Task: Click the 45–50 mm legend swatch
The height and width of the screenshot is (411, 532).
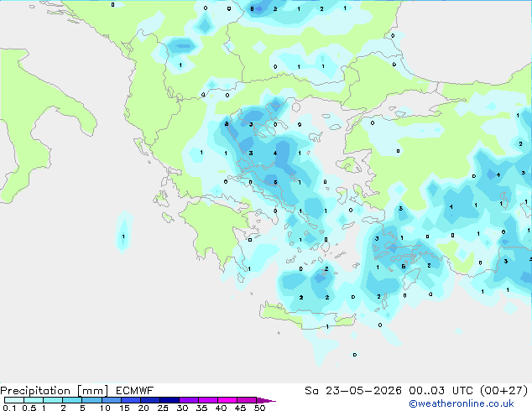Action: (x=247, y=400)
